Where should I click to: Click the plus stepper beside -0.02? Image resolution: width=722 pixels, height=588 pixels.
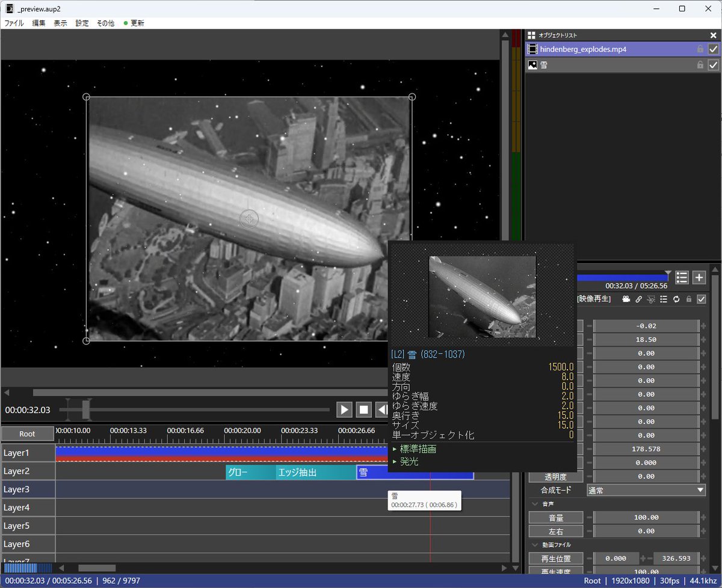[703, 326]
